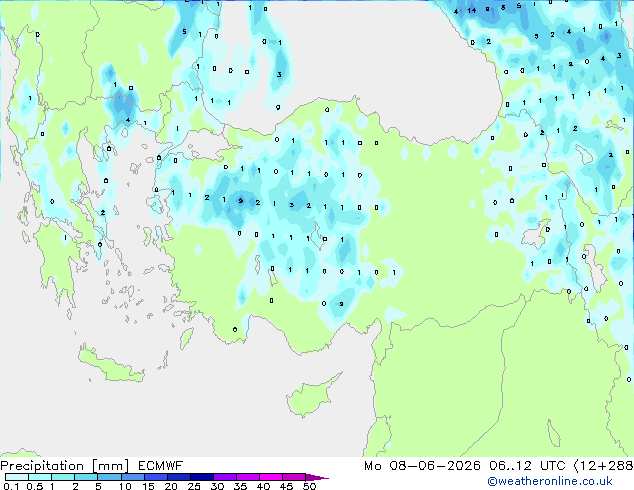Click the "0.5" legend label
634x490 pixels.
coord(35,486)
